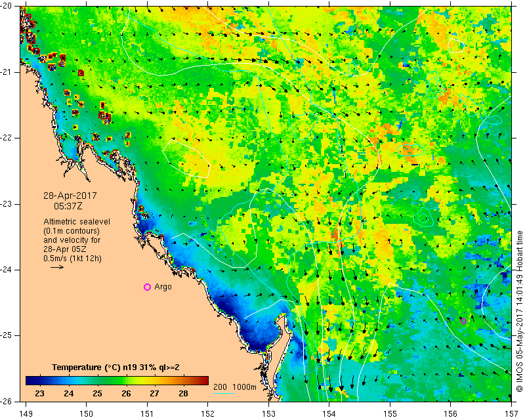
Task: Click the 153 longitude axis label
Action: pyautogui.click(x=268, y=414)
